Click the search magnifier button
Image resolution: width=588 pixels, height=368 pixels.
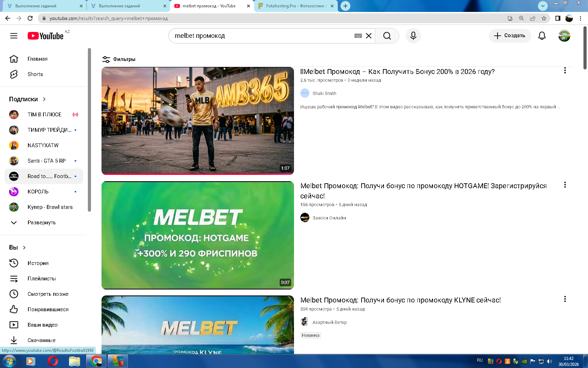387,36
